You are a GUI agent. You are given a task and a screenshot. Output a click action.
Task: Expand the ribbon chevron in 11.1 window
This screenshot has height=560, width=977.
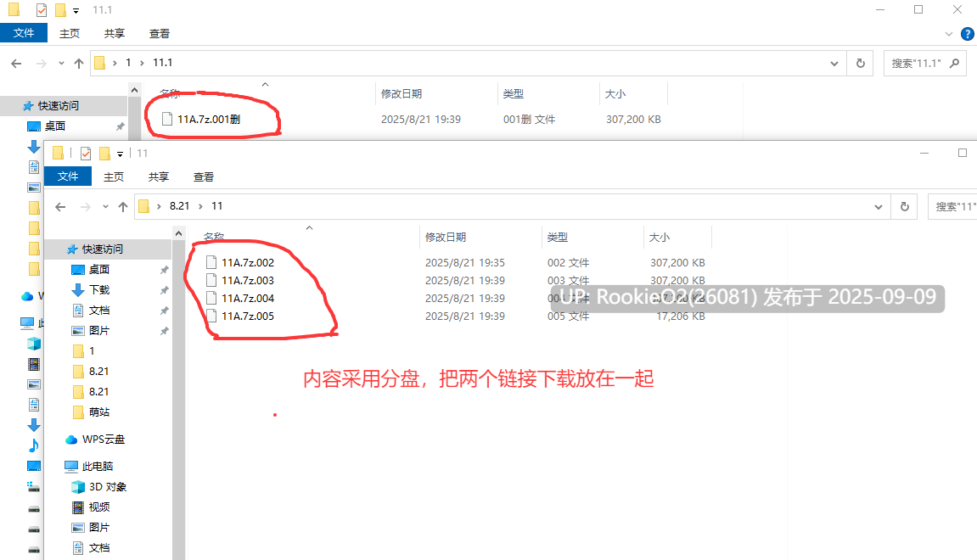pyautogui.click(x=949, y=34)
